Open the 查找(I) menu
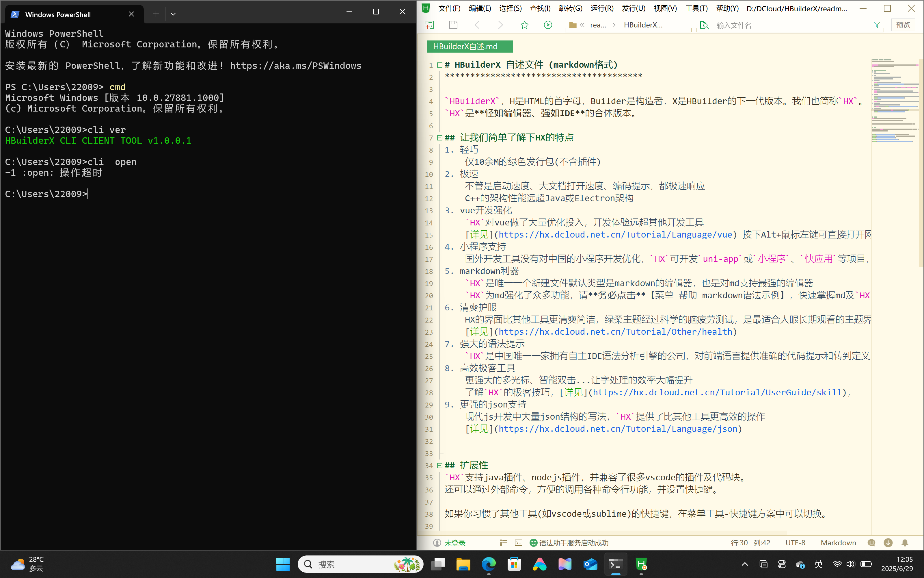Screen dimensions: 924x578 click(x=540, y=8)
